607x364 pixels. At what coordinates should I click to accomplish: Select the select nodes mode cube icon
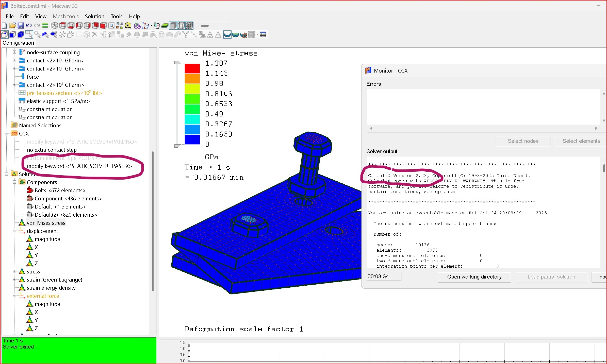[4, 35]
